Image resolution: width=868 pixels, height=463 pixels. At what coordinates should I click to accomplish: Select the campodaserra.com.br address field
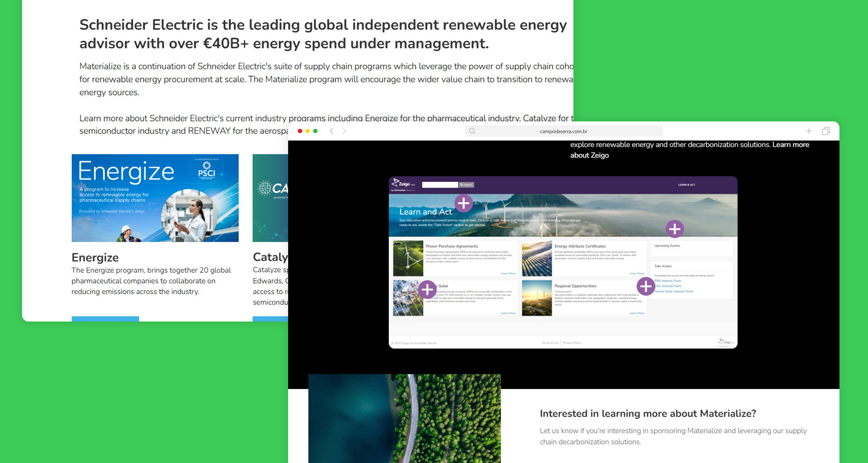563,131
